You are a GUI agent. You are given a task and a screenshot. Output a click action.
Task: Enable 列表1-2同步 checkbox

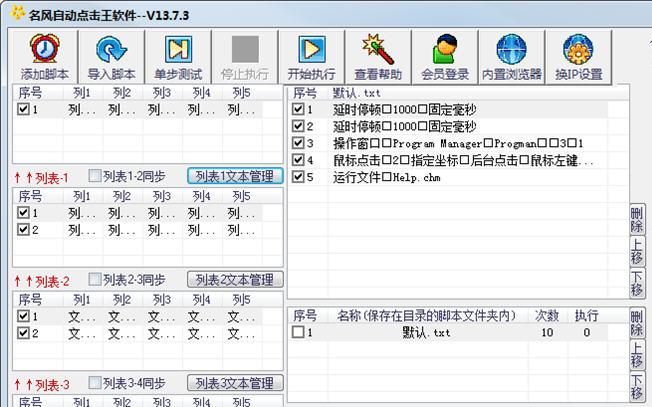pos(95,176)
